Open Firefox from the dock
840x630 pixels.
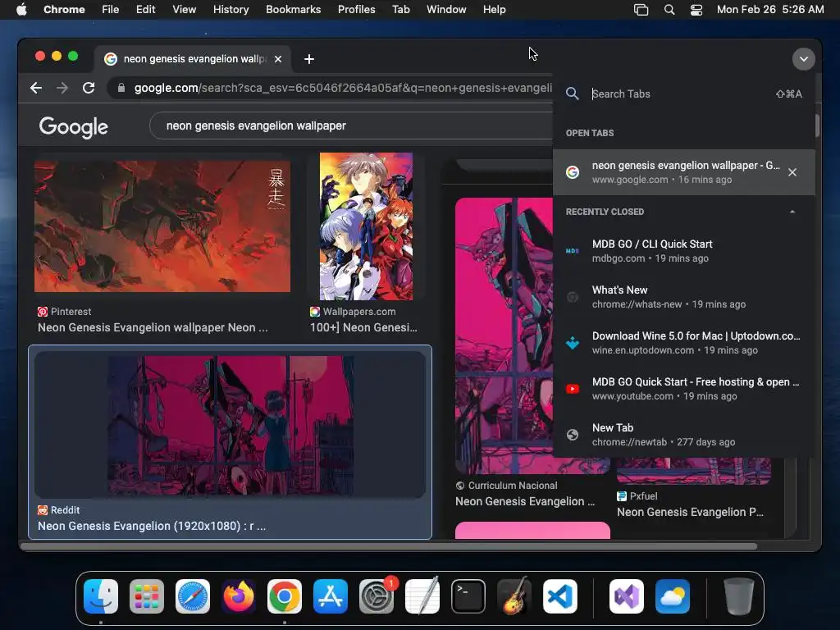point(239,596)
